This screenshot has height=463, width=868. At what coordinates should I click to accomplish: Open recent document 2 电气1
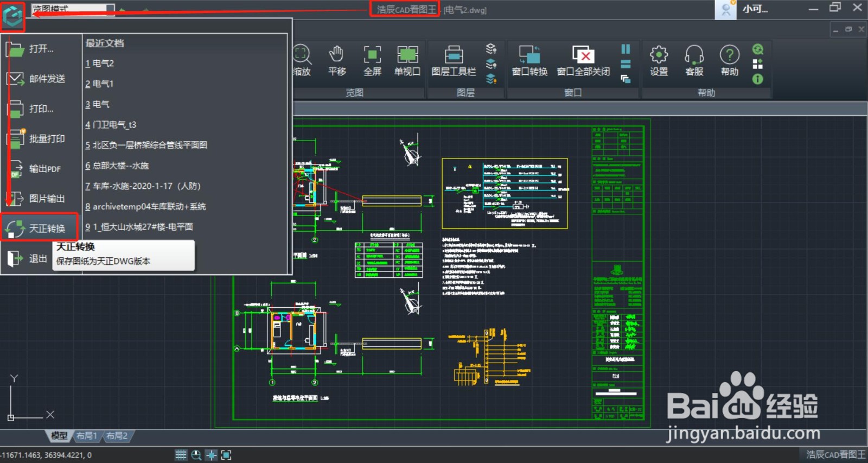(x=99, y=84)
